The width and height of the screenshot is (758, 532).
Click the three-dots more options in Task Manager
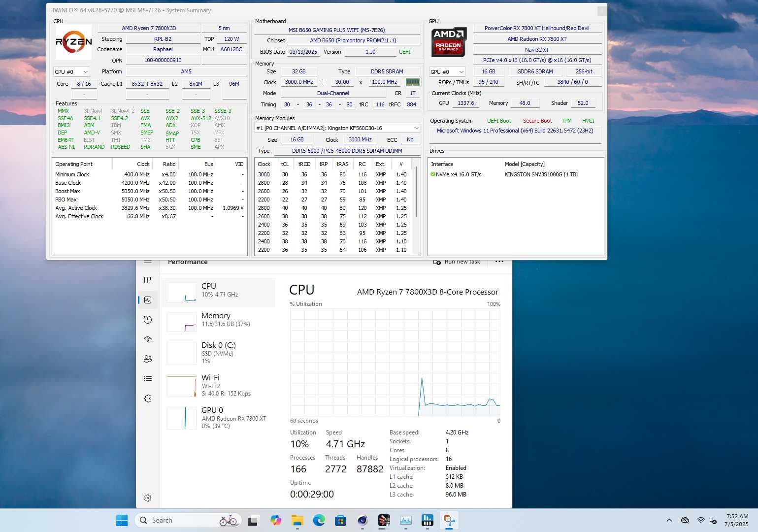pyautogui.click(x=499, y=262)
